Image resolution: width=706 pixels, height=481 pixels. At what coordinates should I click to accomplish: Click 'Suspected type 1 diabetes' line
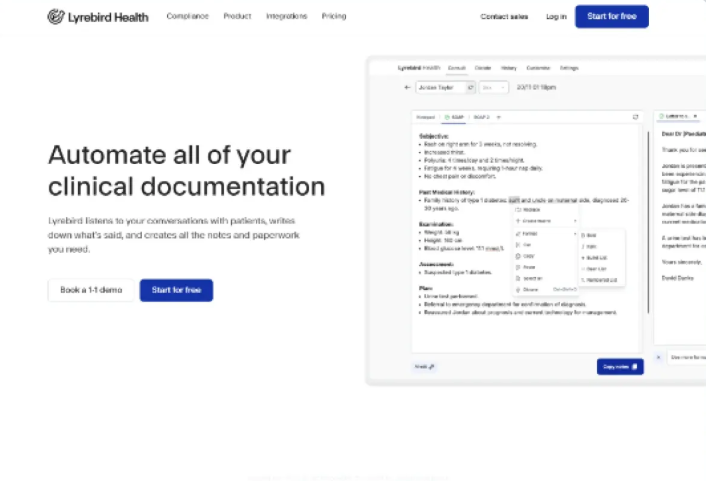(x=458, y=272)
